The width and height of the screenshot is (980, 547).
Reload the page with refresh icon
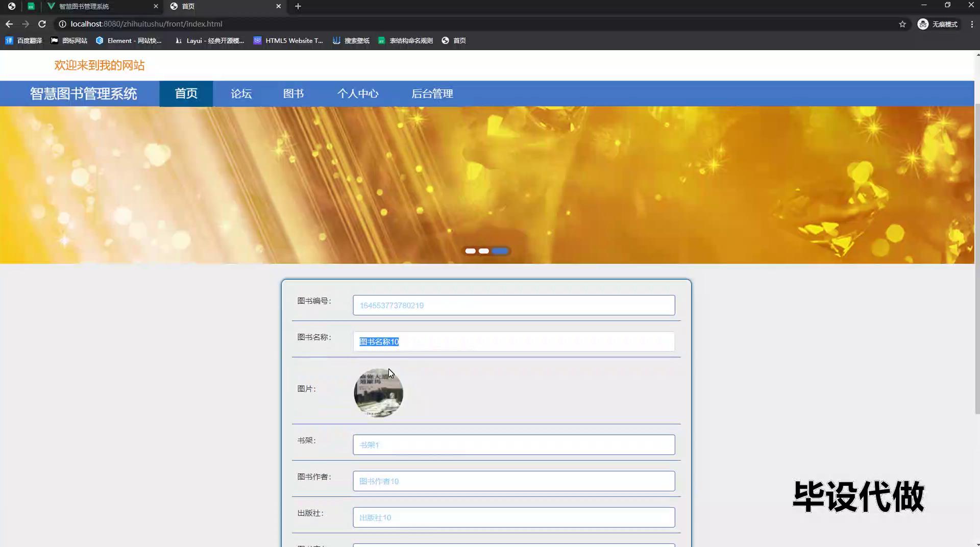click(42, 24)
